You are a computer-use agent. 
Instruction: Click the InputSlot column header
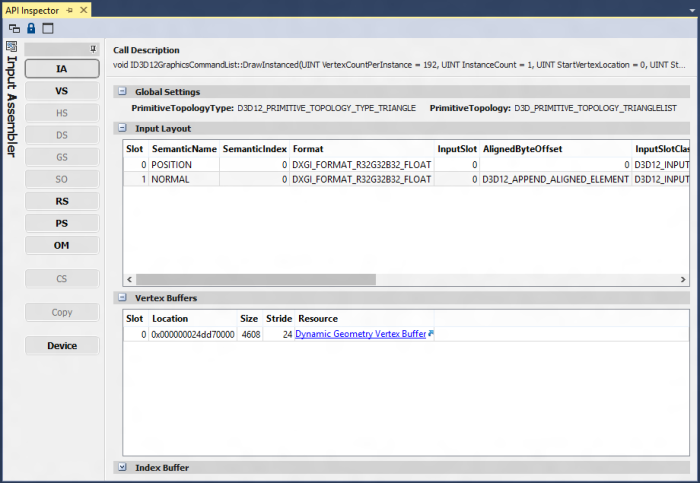pyautogui.click(x=457, y=149)
